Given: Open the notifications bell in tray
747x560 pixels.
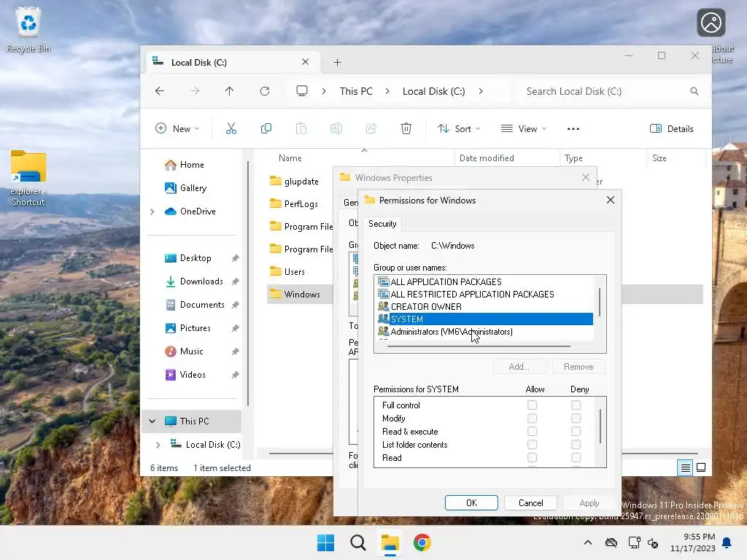Looking at the screenshot, I should coord(727,542).
